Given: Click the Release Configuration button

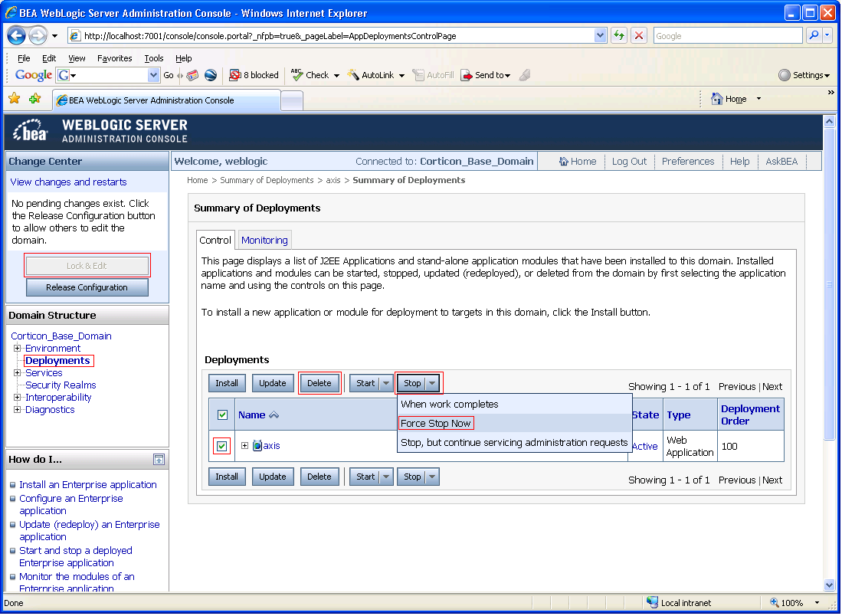Looking at the screenshot, I should pos(87,287).
